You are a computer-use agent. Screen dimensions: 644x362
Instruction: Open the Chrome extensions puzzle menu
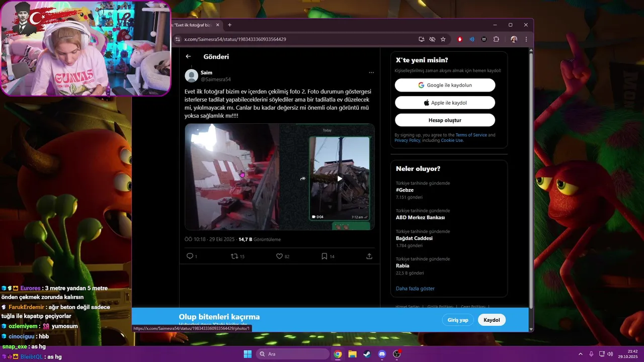[x=496, y=39]
